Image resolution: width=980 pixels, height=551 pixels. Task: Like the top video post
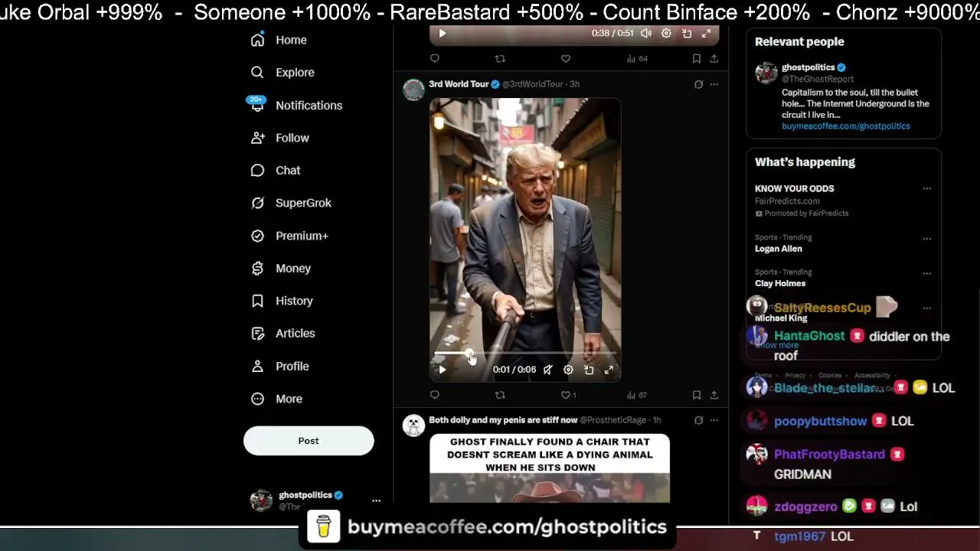tap(566, 58)
